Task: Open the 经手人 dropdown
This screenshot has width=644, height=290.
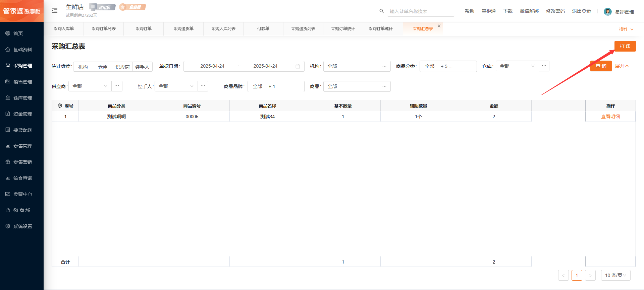Action: 176,86
